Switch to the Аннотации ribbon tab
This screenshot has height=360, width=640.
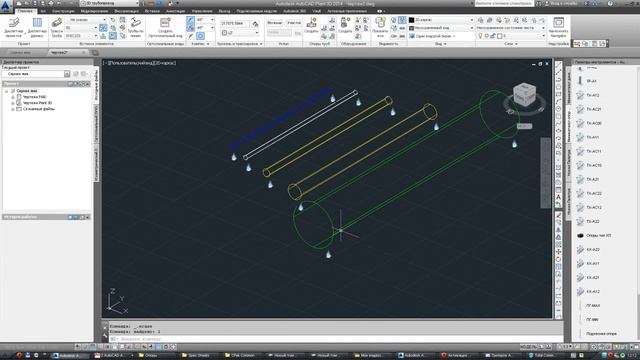tap(176, 11)
